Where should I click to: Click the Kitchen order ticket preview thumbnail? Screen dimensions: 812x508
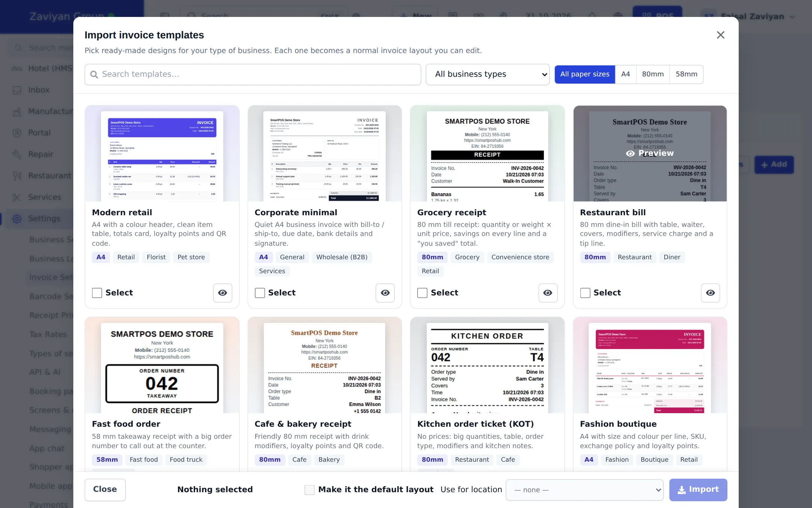tap(487, 365)
